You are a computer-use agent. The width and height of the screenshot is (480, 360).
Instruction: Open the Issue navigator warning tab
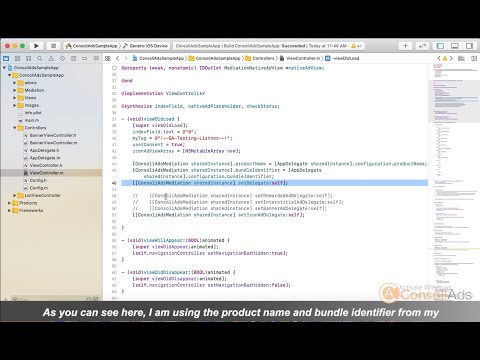click(x=51, y=58)
